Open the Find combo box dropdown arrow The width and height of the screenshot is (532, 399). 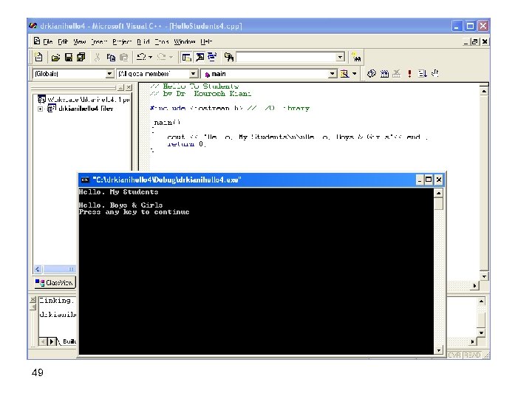tap(341, 57)
